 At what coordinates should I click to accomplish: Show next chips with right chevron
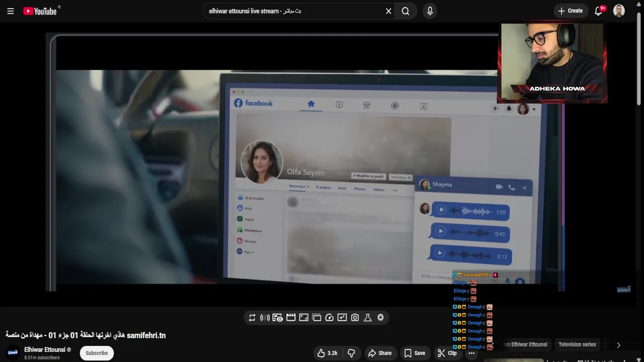point(618,345)
